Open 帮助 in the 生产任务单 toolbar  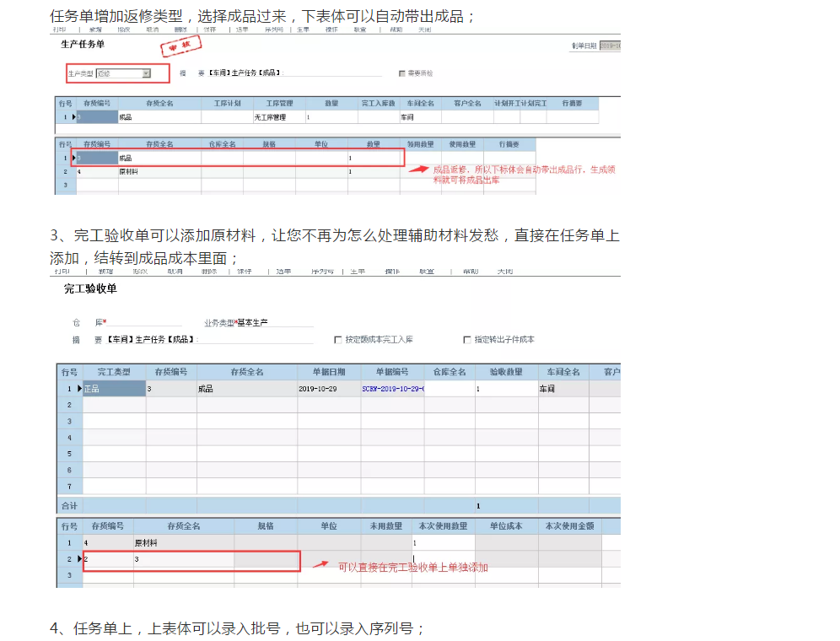[x=396, y=30]
